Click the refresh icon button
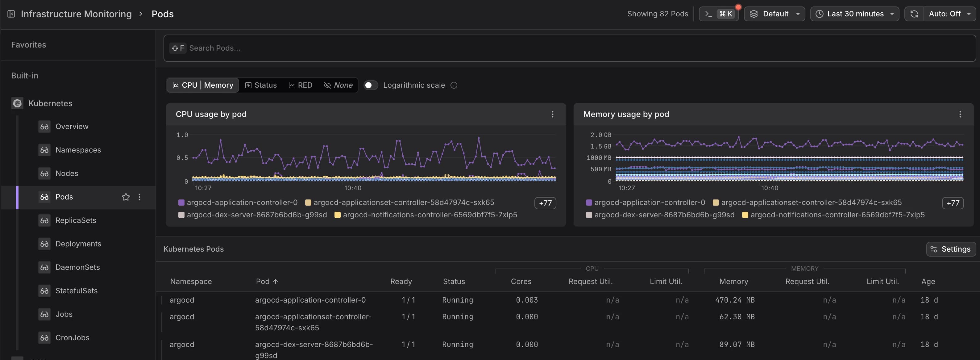The height and width of the screenshot is (360, 980). tap(914, 14)
